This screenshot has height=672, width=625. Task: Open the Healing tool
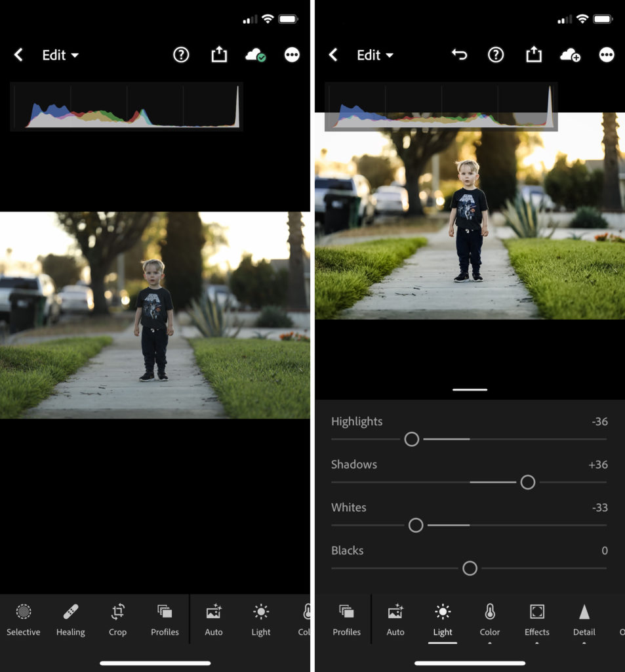click(x=70, y=619)
